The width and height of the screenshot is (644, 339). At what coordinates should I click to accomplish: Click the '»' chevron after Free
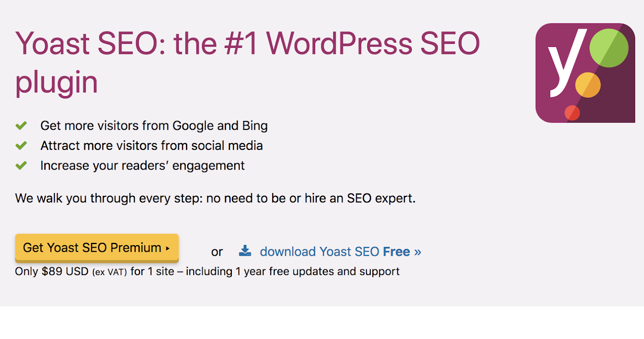(x=417, y=252)
